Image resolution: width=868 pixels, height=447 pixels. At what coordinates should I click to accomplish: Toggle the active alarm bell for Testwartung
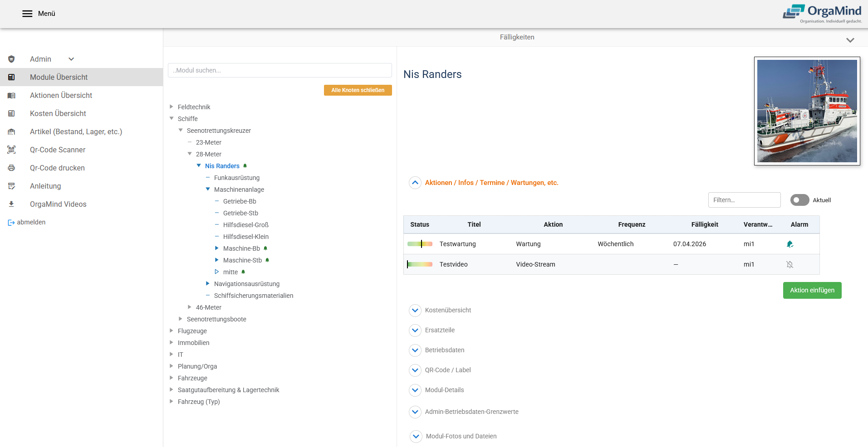coord(790,244)
